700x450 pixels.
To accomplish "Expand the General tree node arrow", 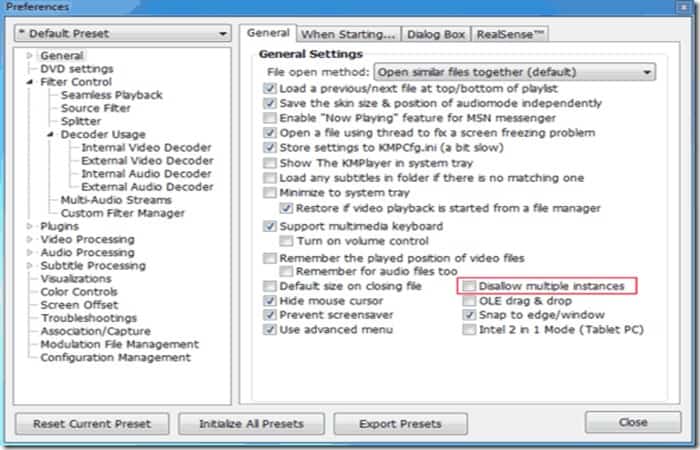I will tap(29, 56).
